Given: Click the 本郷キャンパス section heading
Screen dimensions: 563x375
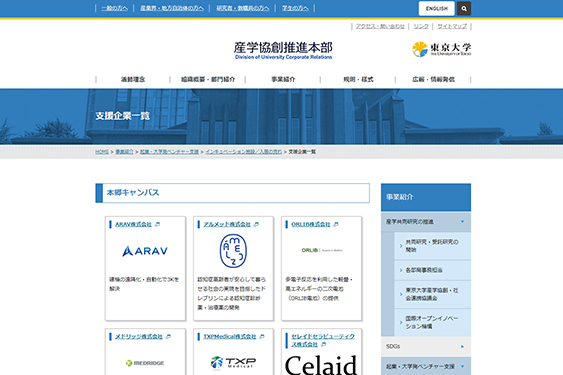Looking at the screenshot, I should tap(232, 193).
